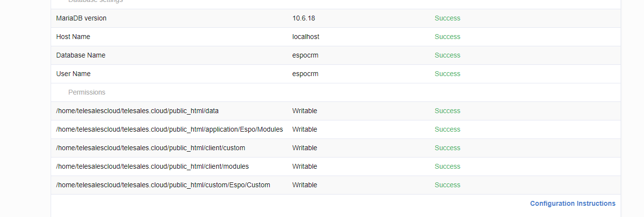Viewport: 644px width, 217px height.
Task: Select the localhost value
Action: [306, 37]
